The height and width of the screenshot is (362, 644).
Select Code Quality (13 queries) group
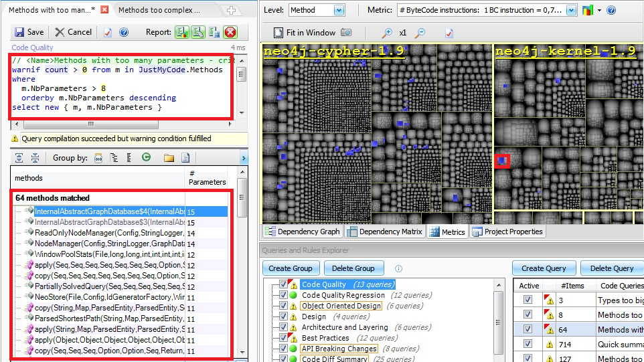(348, 284)
